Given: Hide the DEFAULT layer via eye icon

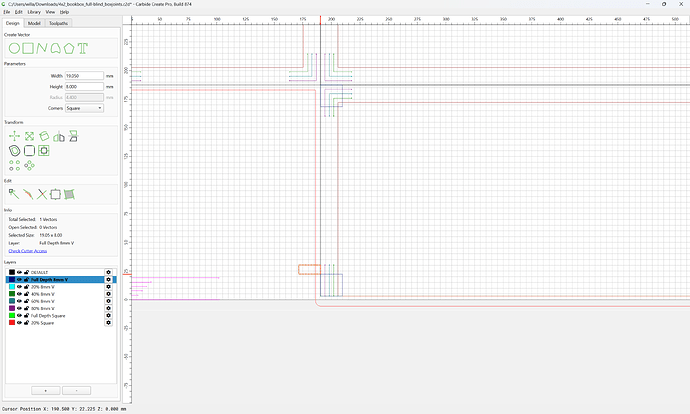Looking at the screenshot, I should pos(19,272).
